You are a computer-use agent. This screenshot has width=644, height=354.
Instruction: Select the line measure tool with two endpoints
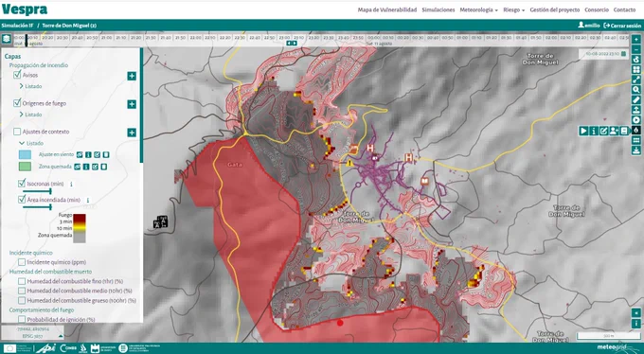tap(635, 80)
